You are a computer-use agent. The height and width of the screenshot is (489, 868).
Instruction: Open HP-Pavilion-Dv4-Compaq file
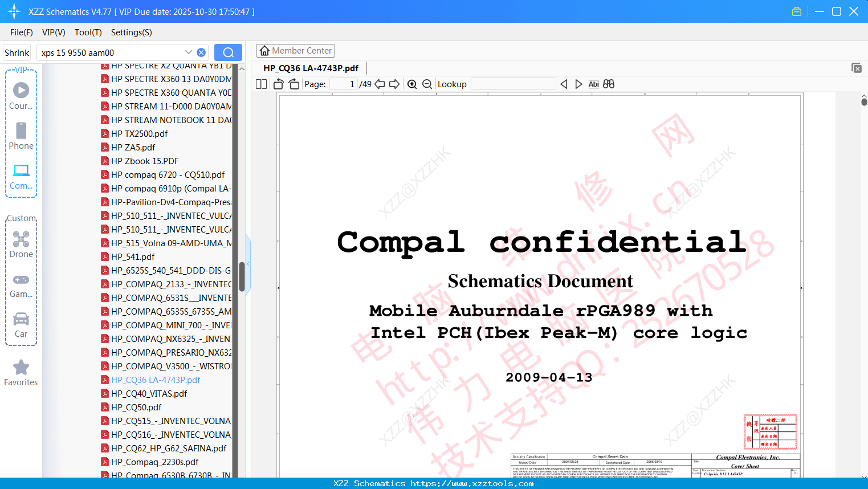pos(166,202)
